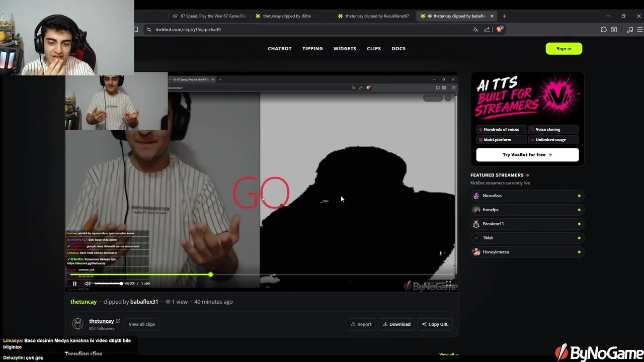Copy the clip URL

tap(435, 324)
